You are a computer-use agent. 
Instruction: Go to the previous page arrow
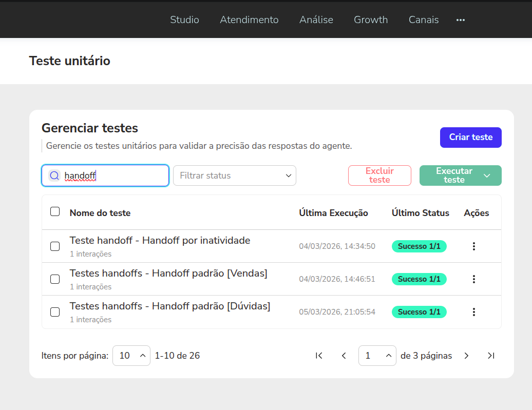tap(344, 356)
